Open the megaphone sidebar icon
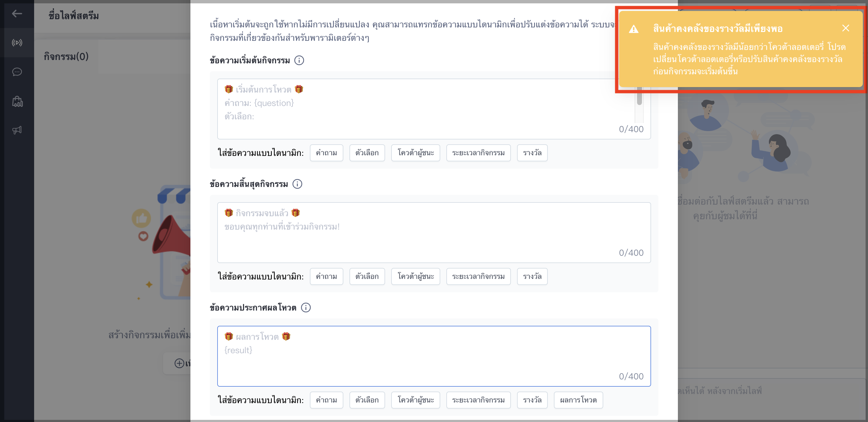868x422 pixels. (17, 130)
